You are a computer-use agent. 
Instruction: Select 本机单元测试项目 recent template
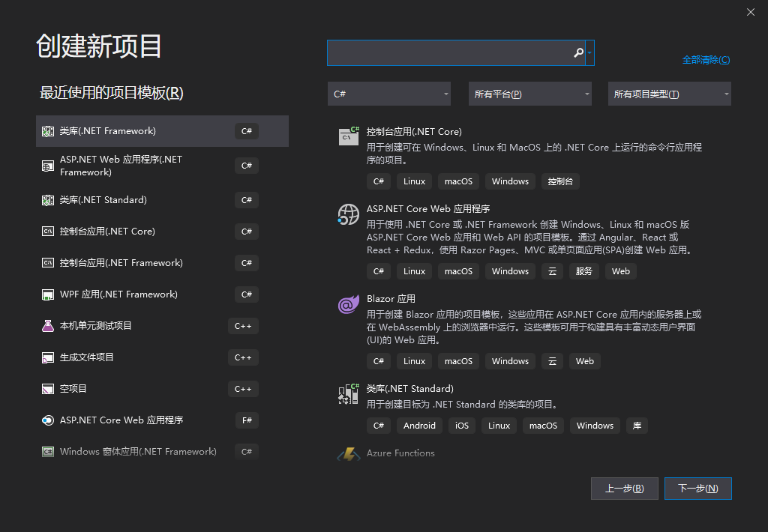pyautogui.click(x=95, y=326)
